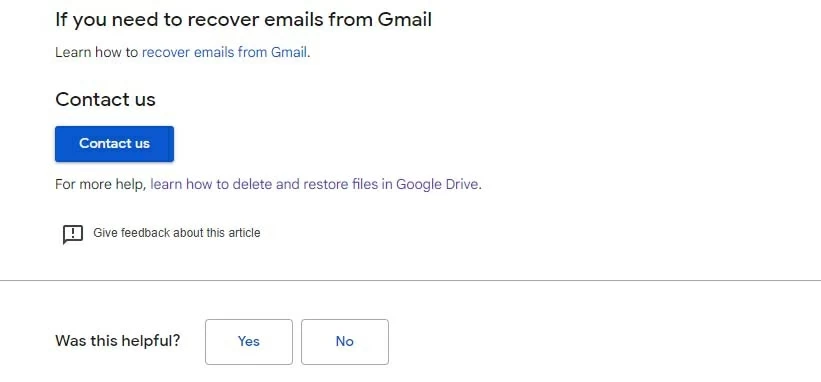Answer Yes to 'Was this helpful?'
Screen dimensions: 821x382
(249, 342)
